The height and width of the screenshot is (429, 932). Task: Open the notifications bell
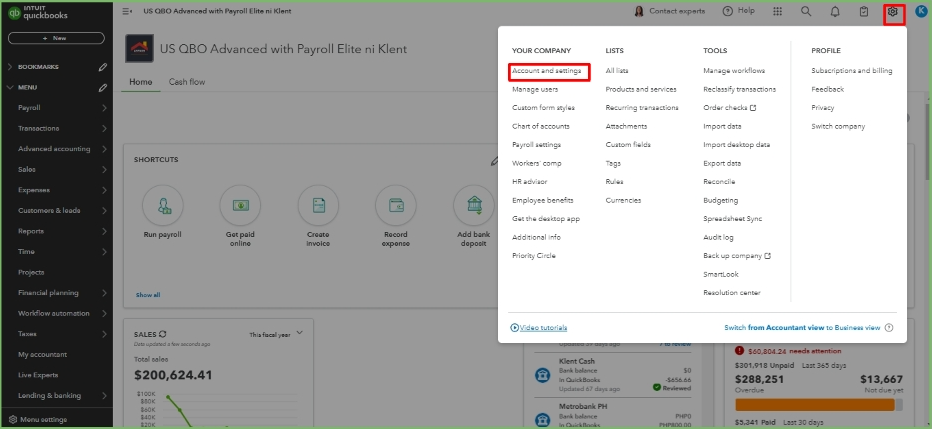click(835, 11)
